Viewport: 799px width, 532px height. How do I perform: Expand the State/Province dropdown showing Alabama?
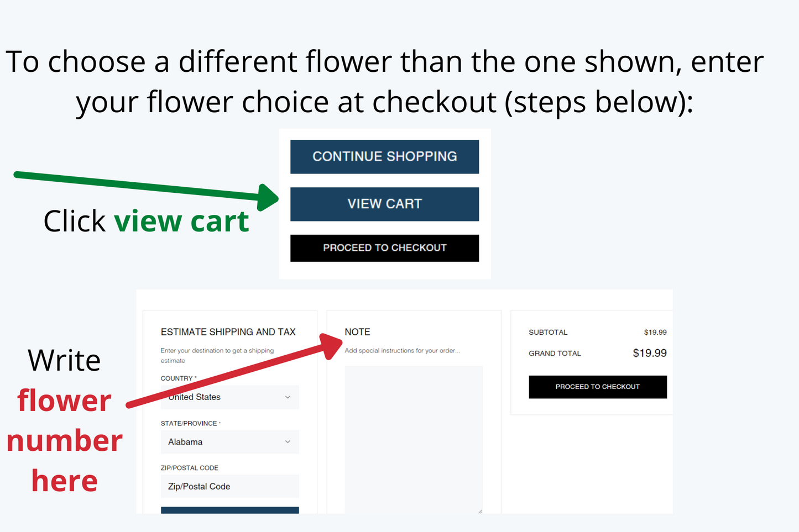click(x=229, y=442)
